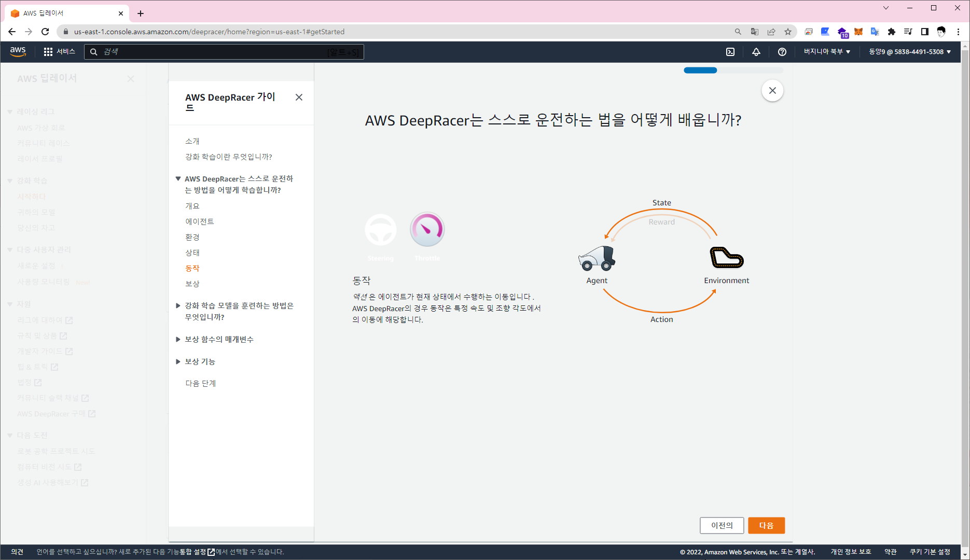Viewport: 970px width, 560px height.
Task: Click the 이전의 button
Action: pyautogui.click(x=722, y=525)
